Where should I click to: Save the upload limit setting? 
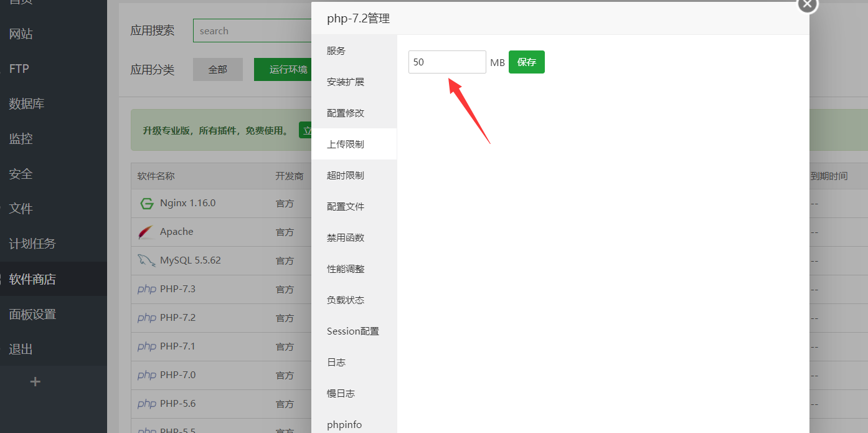tap(526, 62)
